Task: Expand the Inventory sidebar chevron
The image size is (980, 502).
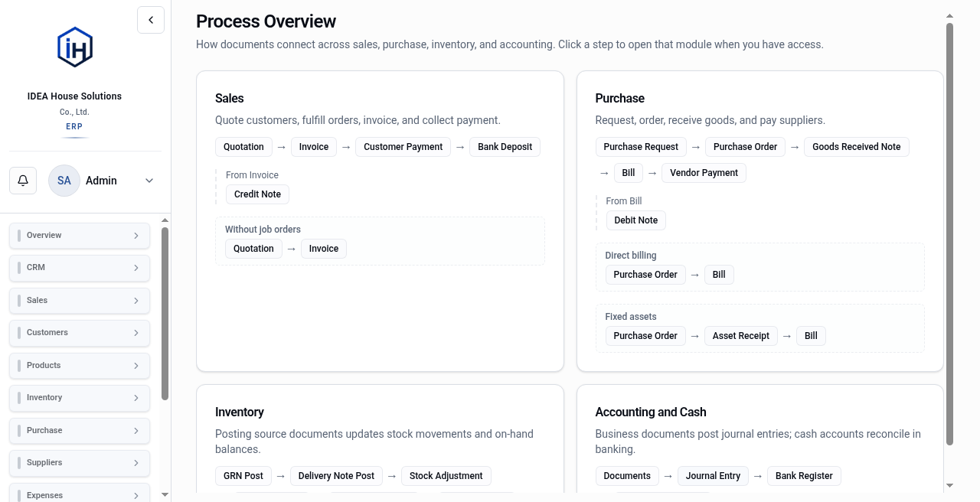Action: pyautogui.click(x=136, y=398)
